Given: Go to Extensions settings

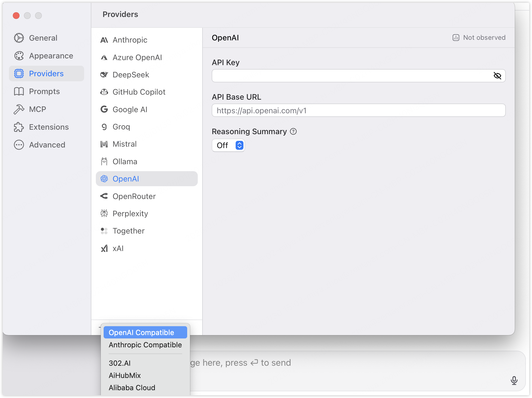Looking at the screenshot, I should click(49, 127).
